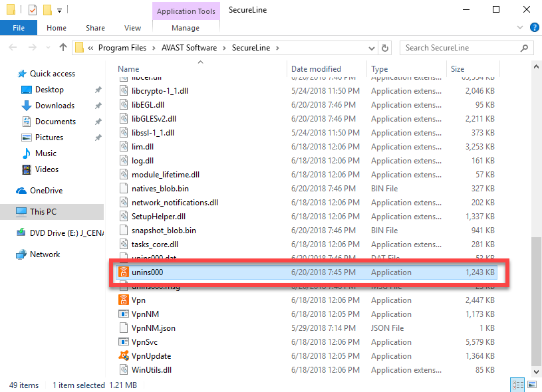Select the Vpn application icon
Viewport: 542px width, 392px height.
(123, 300)
